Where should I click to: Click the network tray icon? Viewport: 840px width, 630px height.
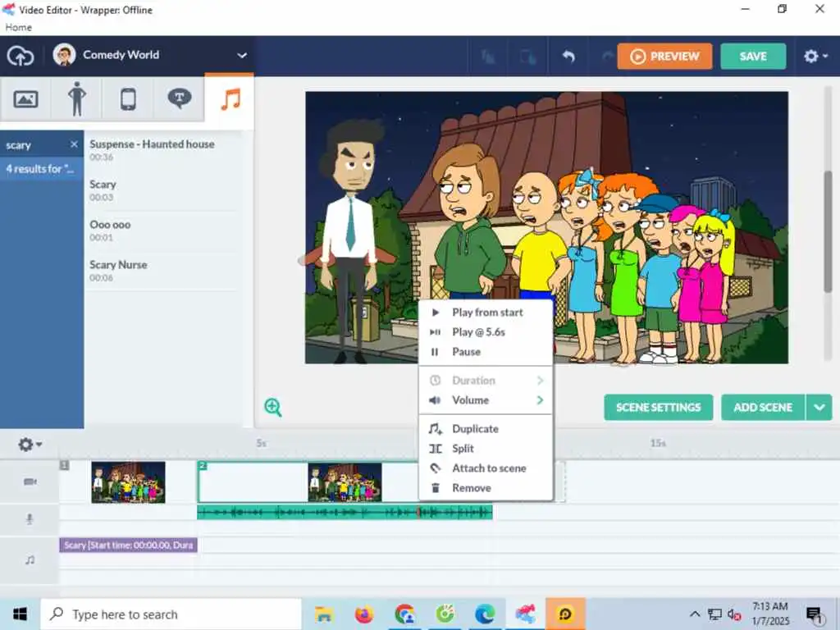click(714, 614)
